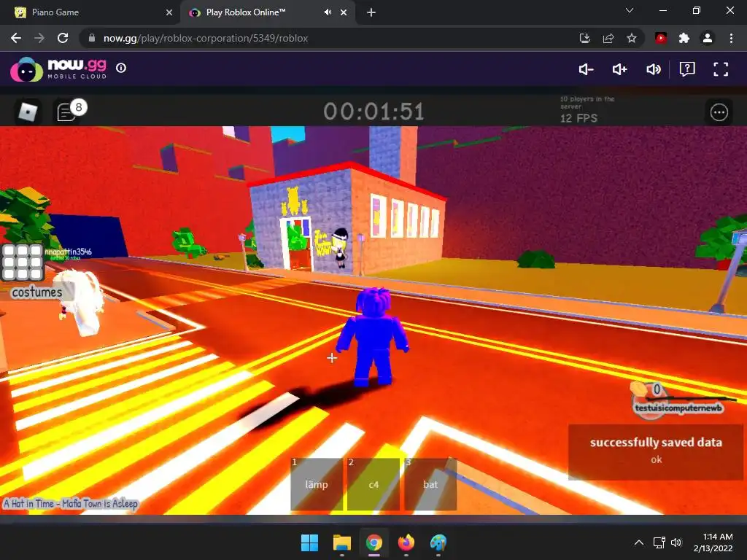Open a new browser tab

tap(371, 12)
